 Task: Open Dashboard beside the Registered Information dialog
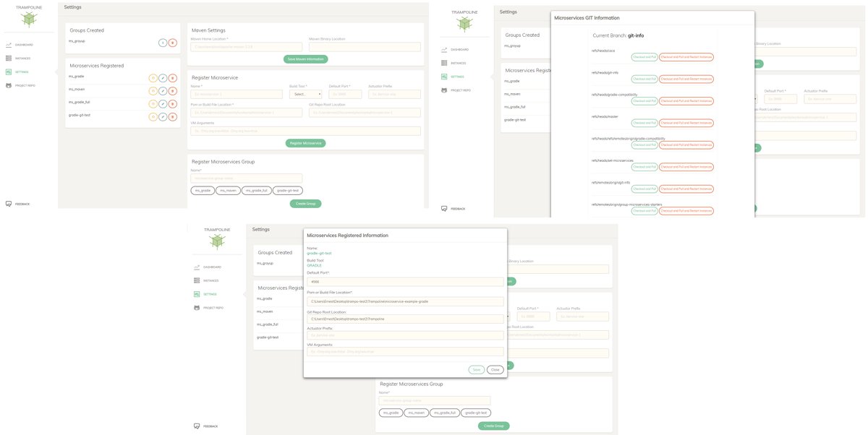coord(208,267)
